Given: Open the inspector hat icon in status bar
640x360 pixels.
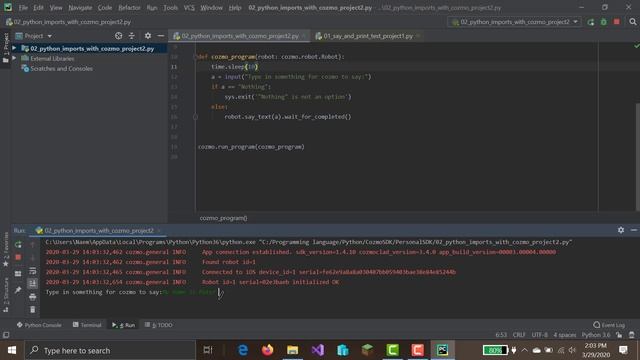Looking at the screenshot, I should click(x=632, y=335).
